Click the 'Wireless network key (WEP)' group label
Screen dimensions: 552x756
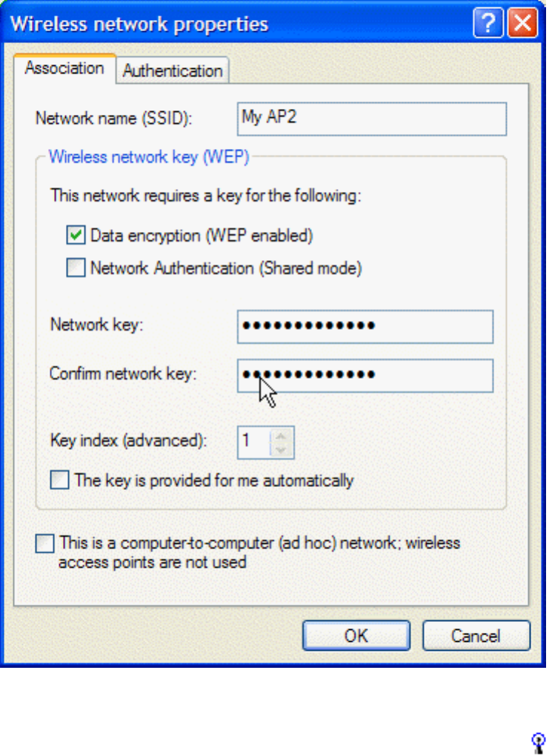pyautogui.click(x=148, y=156)
